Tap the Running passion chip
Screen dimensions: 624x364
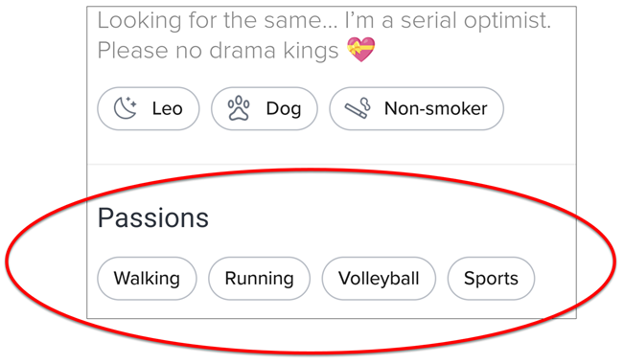tap(259, 279)
